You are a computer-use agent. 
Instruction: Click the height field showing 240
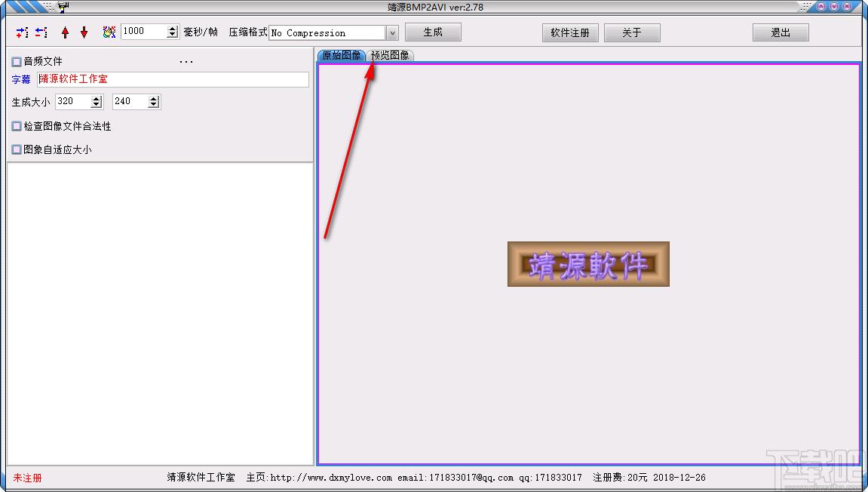tap(130, 101)
